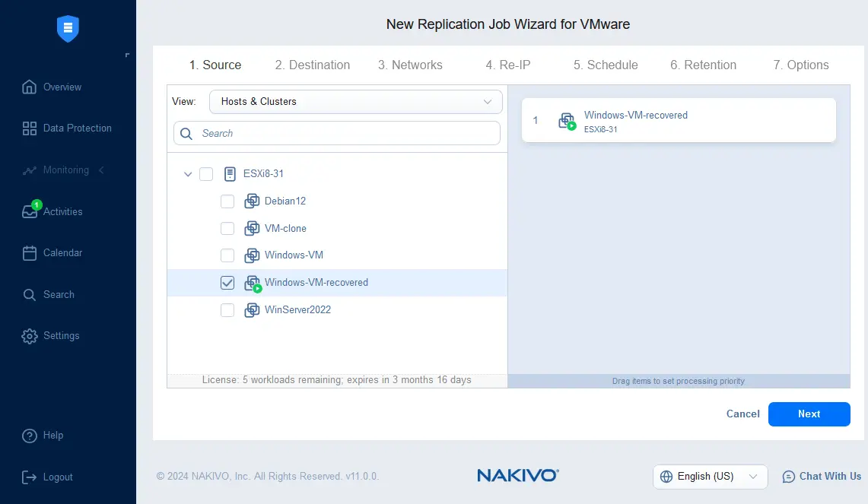The width and height of the screenshot is (868, 504).
Task: Open Data Protection in the sidebar
Action: (x=78, y=128)
